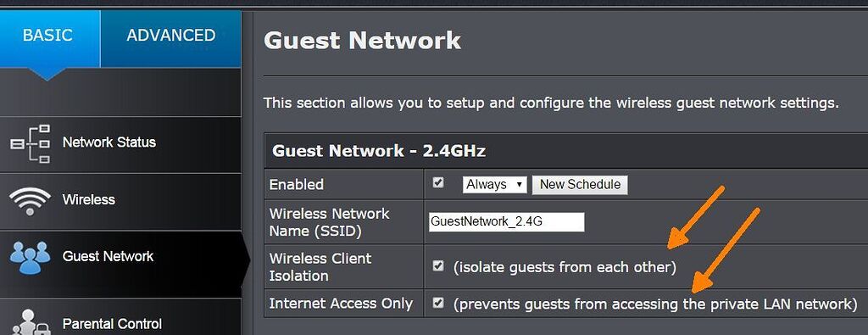Image resolution: width=868 pixels, height=335 pixels.
Task: Click the Guest Network people icon
Action: point(30,258)
